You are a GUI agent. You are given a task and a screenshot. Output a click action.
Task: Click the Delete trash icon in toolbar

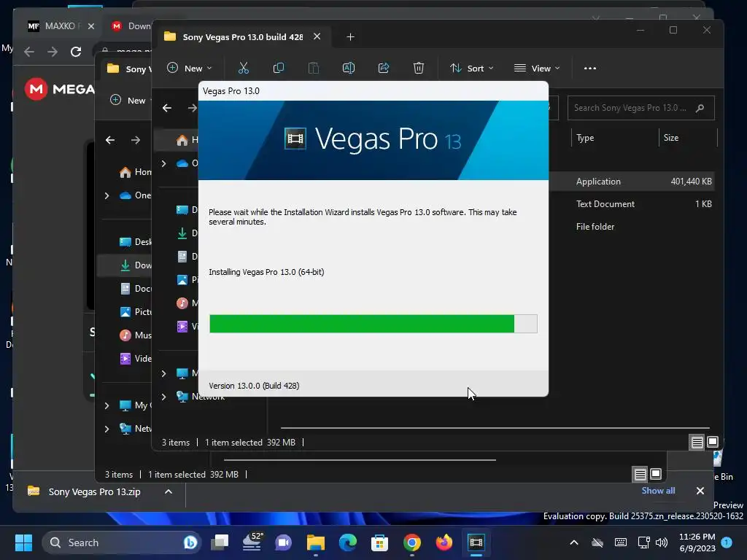point(418,68)
